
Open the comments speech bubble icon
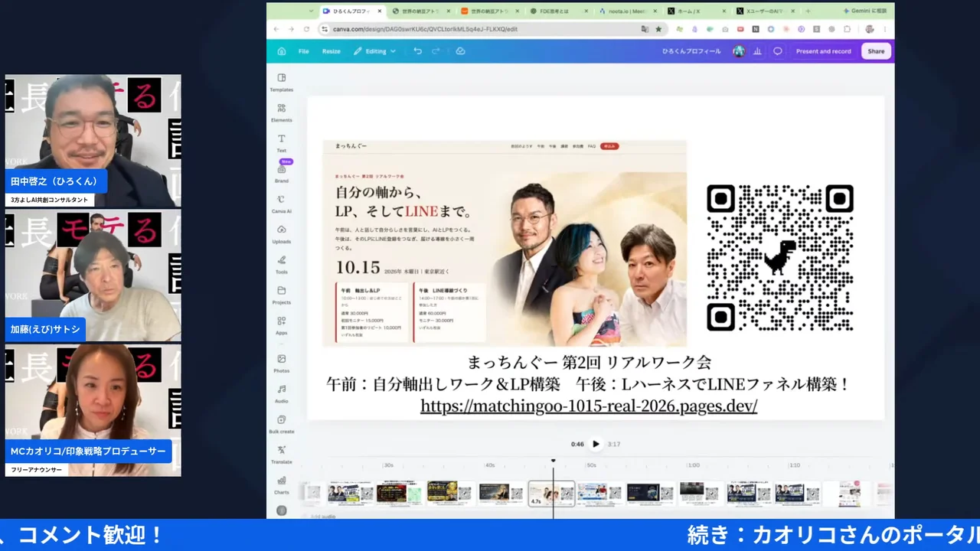777,51
